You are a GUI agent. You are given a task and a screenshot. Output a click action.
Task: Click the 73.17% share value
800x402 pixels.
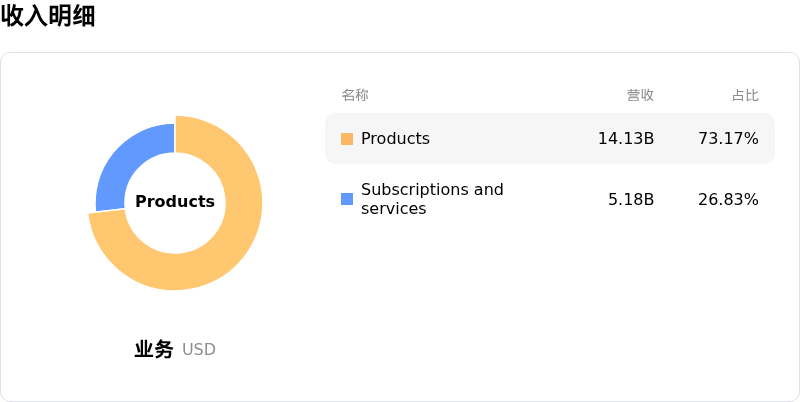tap(728, 139)
